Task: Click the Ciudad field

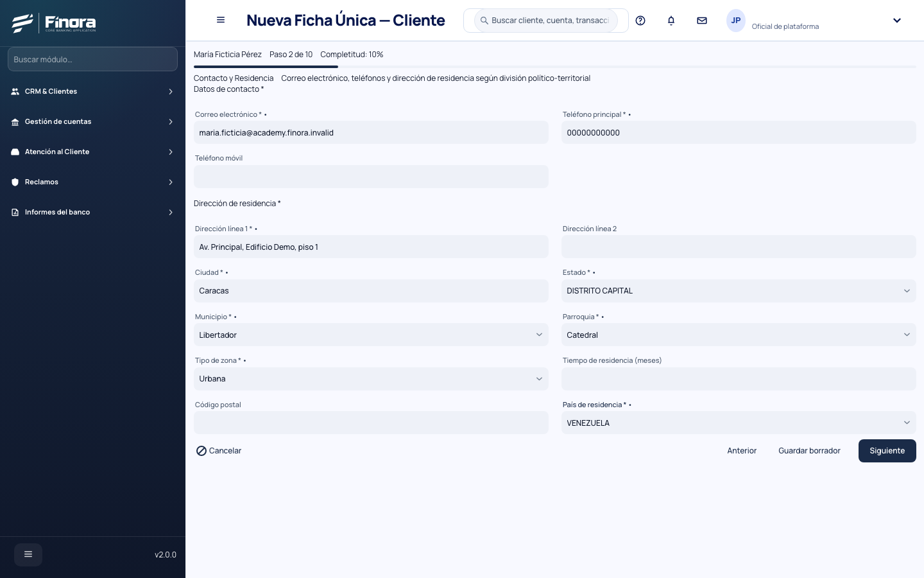Action: click(x=371, y=291)
